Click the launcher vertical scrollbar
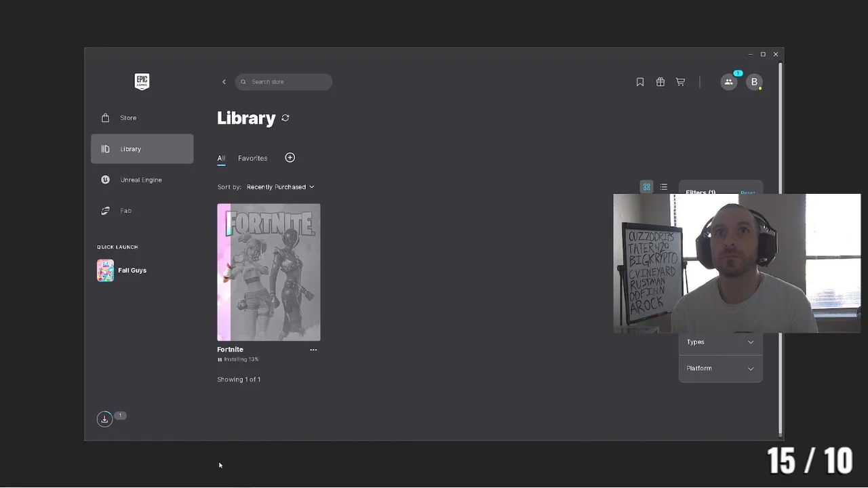868x488 pixels. point(781,248)
